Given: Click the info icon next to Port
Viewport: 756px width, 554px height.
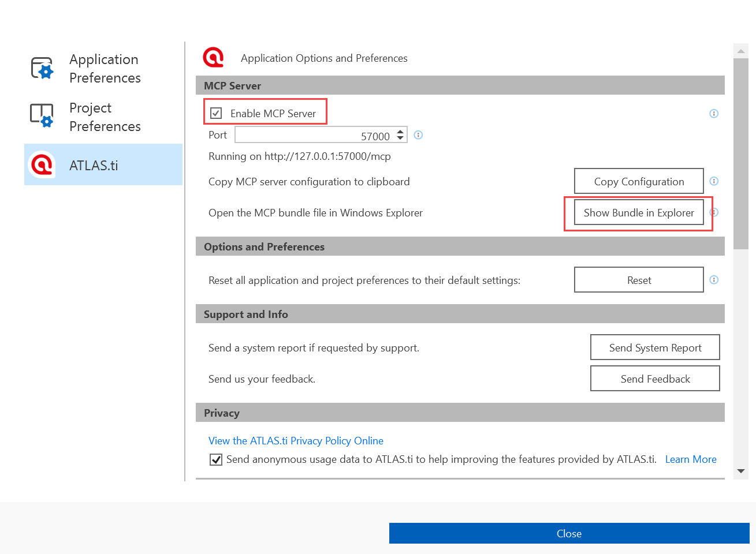Looking at the screenshot, I should 419,135.
